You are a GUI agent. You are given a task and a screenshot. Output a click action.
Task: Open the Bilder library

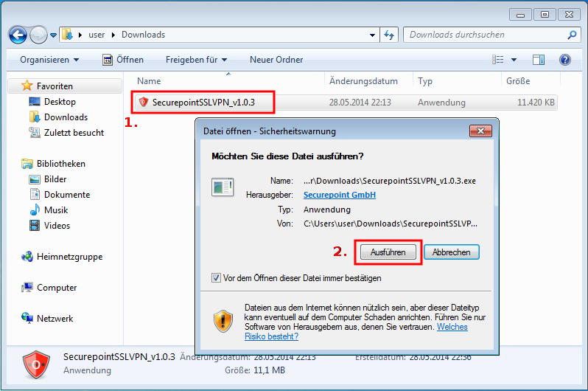point(55,179)
